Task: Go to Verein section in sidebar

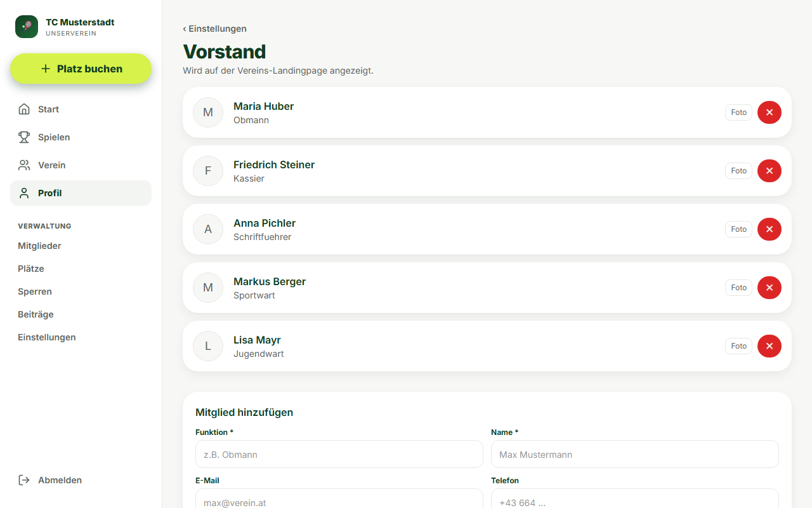Action: [x=81, y=165]
